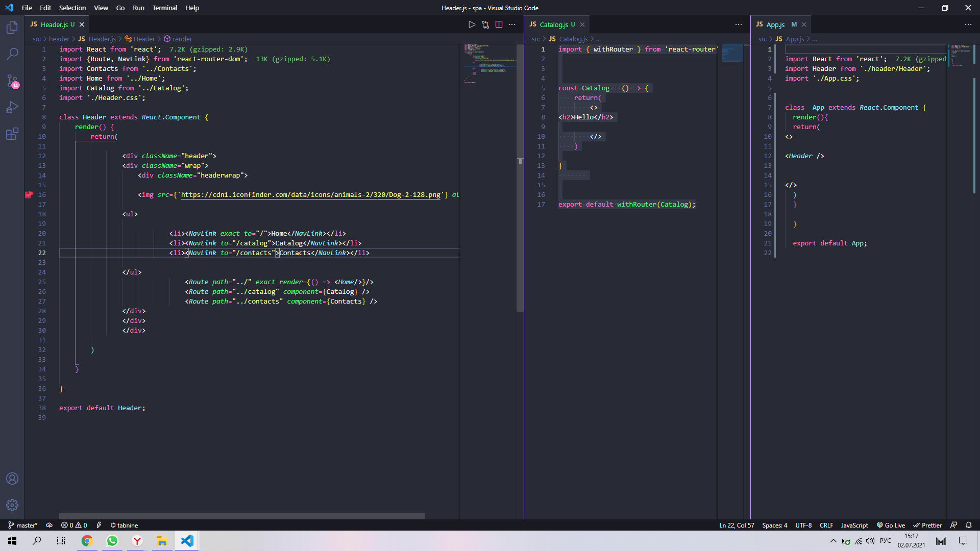Open the Selection menu

point(72,8)
